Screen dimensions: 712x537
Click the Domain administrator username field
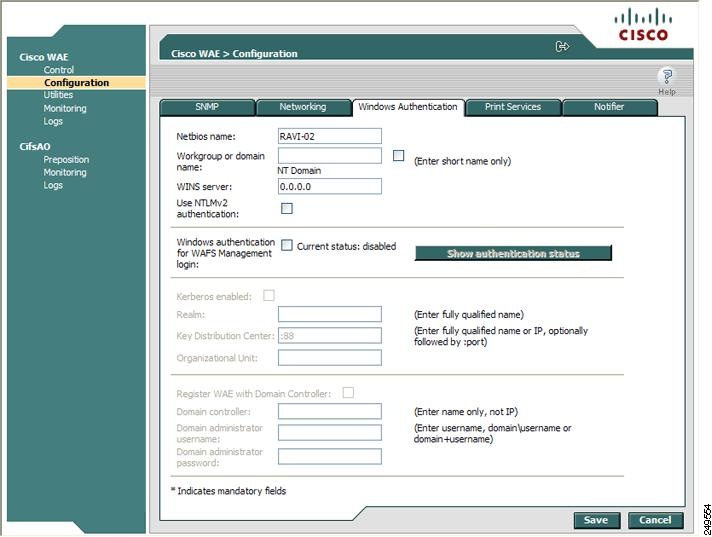click(330, 433)
